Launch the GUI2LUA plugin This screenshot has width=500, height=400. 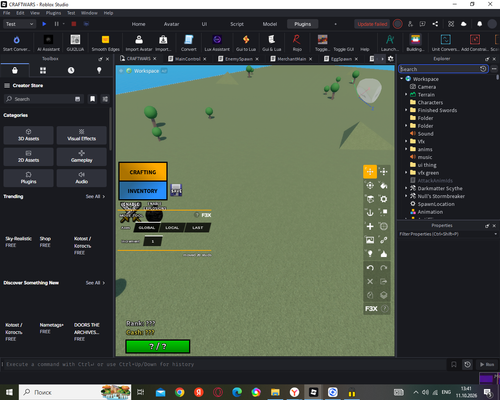pyautogui.click(x=75, y=43)
